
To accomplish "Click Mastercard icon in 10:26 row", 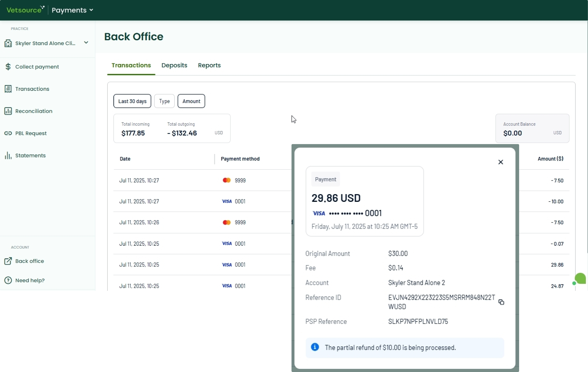I will pos(227,222).
